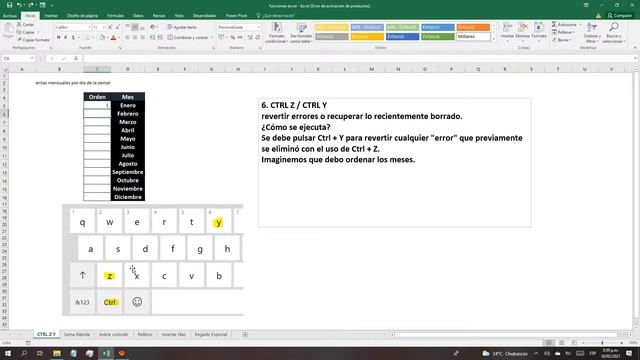This screenshot has height=360, width=640.
Task: Click the insert function fx icon
Action: (x=76, y=58)
